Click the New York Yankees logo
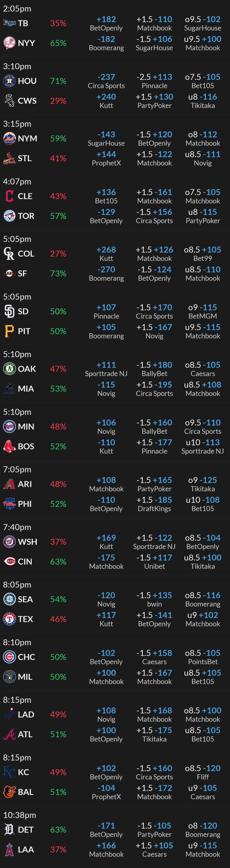 point(9,43)
